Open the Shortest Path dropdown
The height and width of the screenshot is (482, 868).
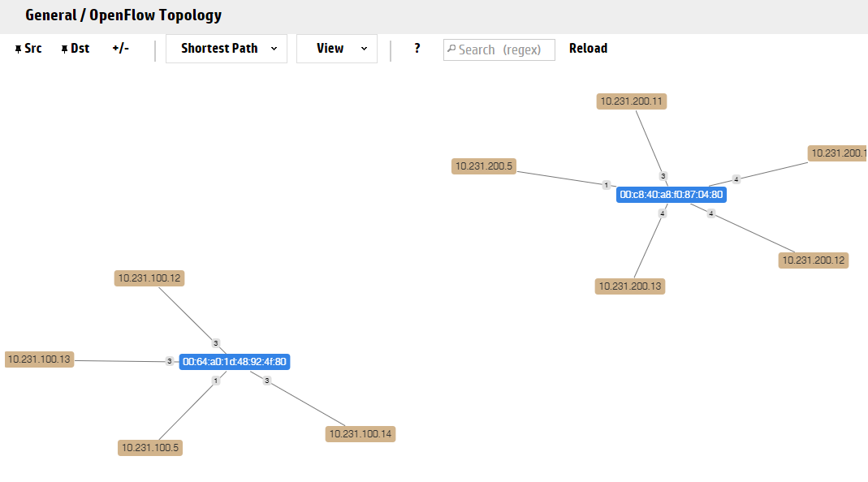(x=227, y=49)
